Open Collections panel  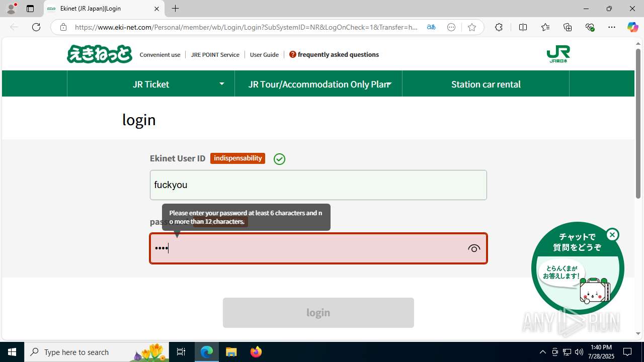[x=568, y=27]
